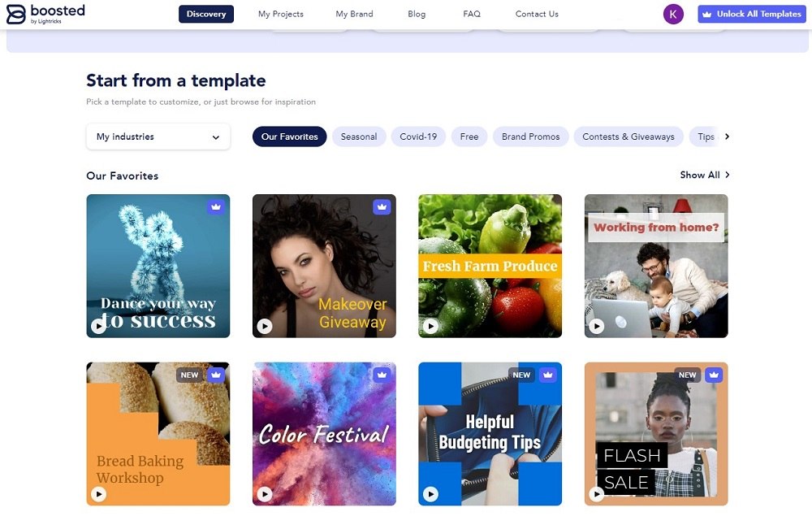Play the Dance your way to success preview
Image resolution: width=812 pixels, height=525 pixels.
[98, 326]
